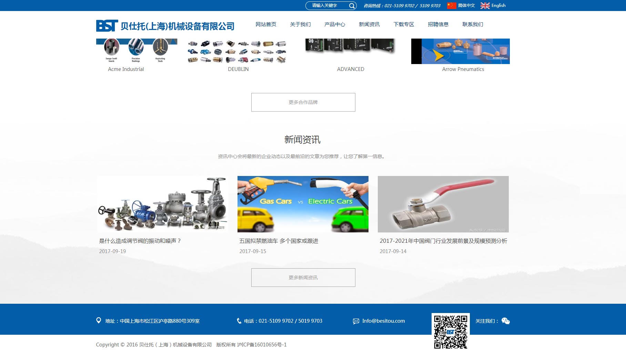Open the 网站首页 menu item

[266, 24]
